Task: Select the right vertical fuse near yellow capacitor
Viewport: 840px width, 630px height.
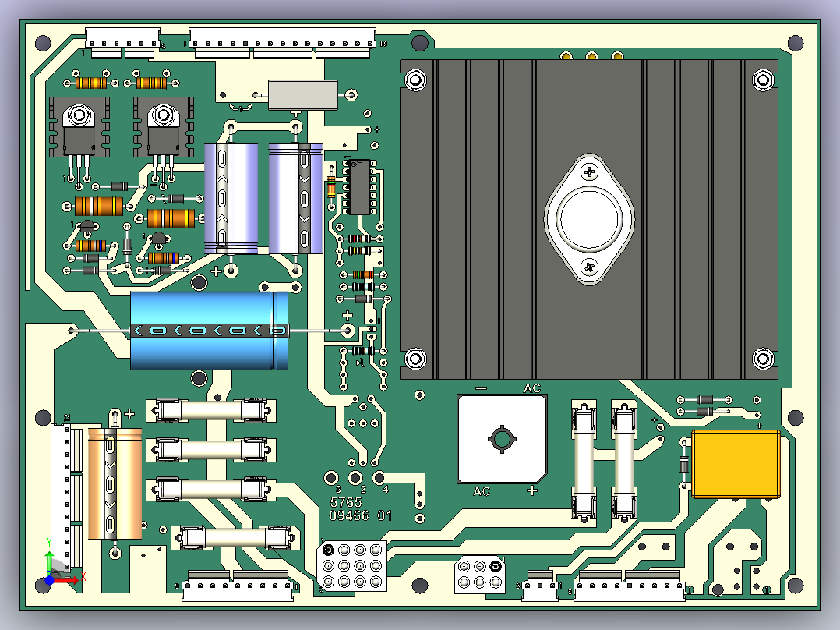Action: 624,461
